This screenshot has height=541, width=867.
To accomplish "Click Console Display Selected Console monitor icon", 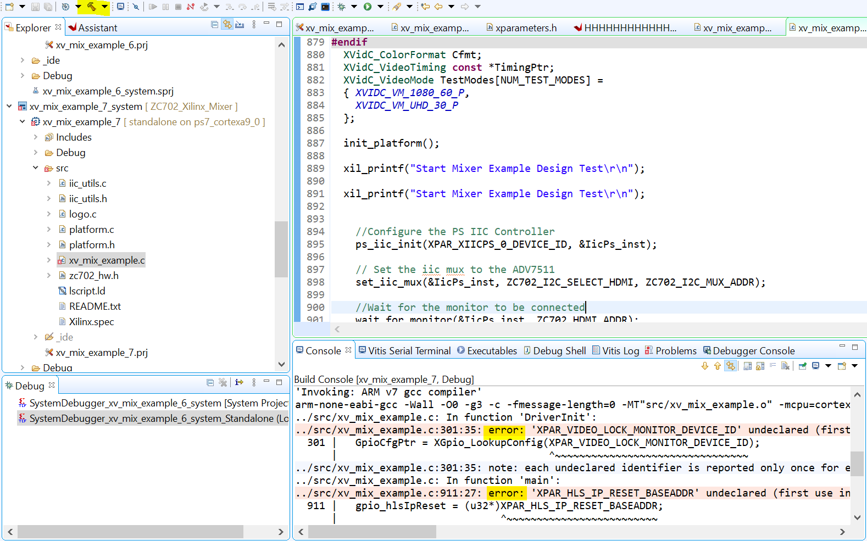I will pyautogui.click(x=816, y=366).
